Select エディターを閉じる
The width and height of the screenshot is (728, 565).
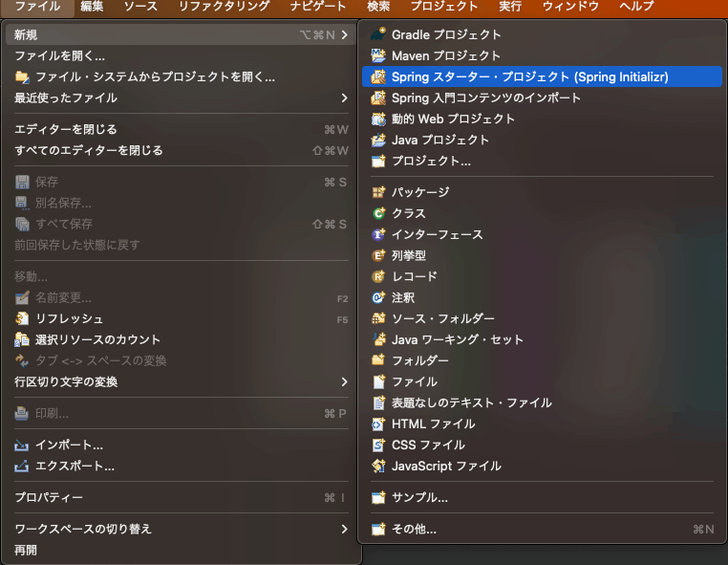click(x=182, y=129)
